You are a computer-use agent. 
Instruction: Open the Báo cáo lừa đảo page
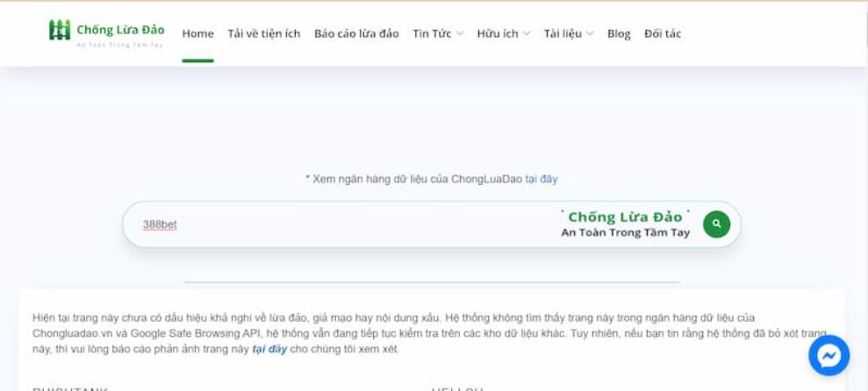pyautogui.click(x=356, y=33)
